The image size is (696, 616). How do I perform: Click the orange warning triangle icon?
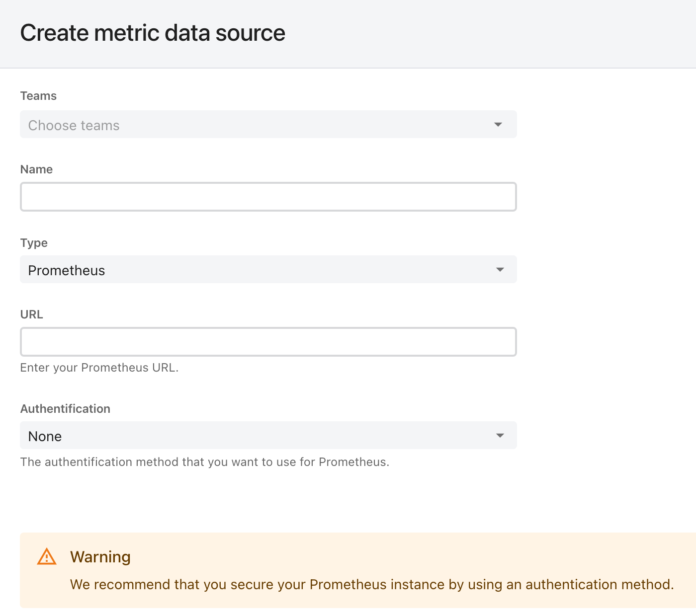47,556
